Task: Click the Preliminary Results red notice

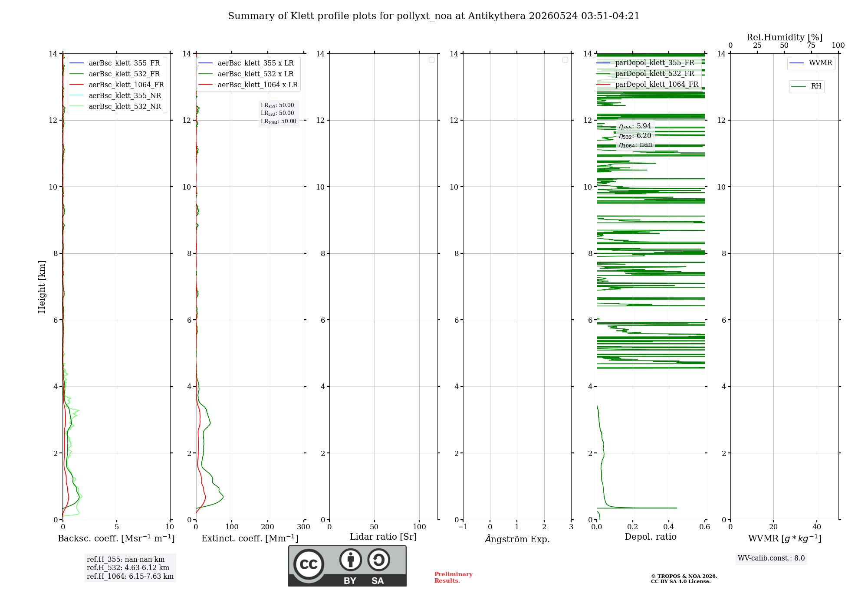Action: click(x=454, y=577)
